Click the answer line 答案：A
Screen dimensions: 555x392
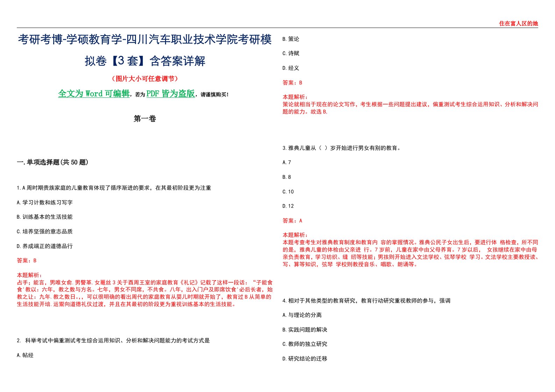[292, 221]
